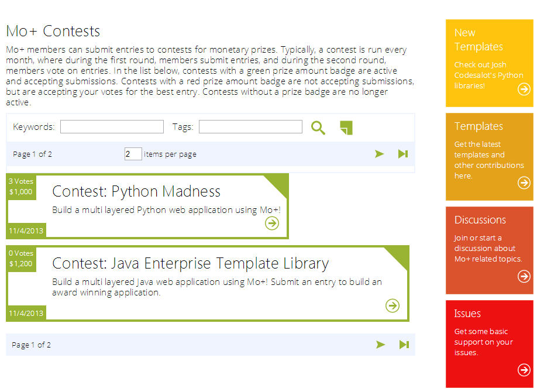Advance a page with the bottom arrow icon

coord(381,345)
